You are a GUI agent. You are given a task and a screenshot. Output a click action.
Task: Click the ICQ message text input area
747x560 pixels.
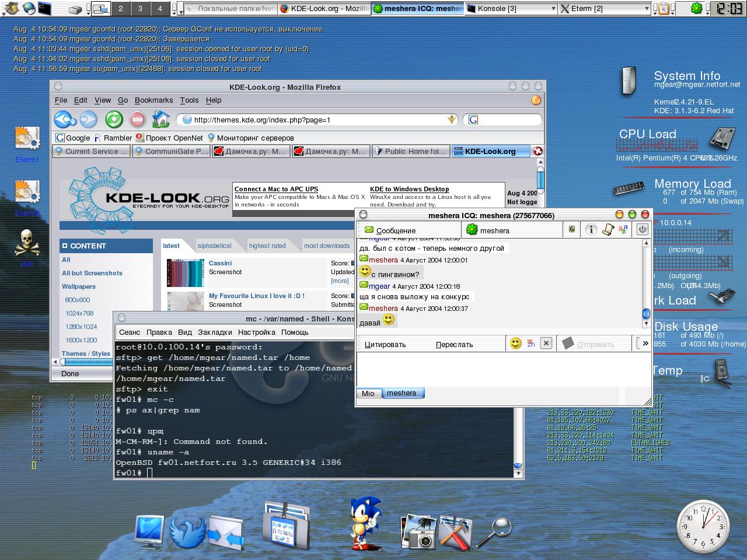[504, 368]
